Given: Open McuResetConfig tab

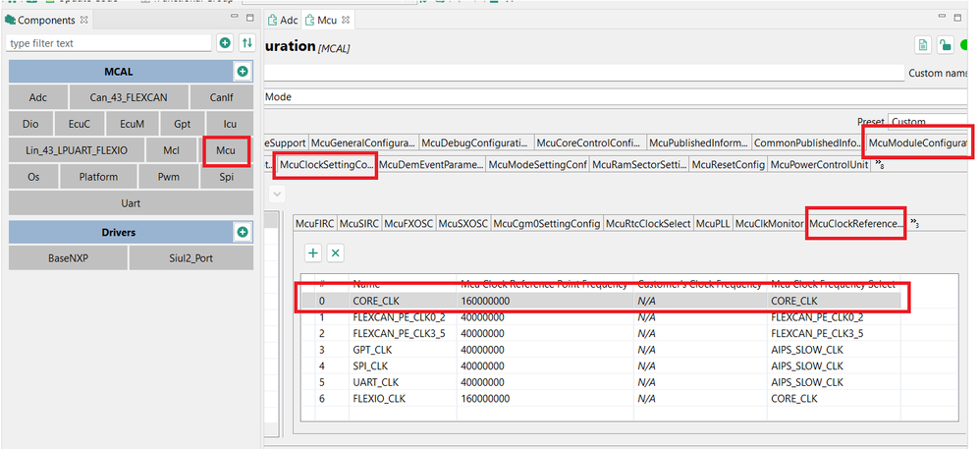Looking at the screenshot, I should pos(729,165).
